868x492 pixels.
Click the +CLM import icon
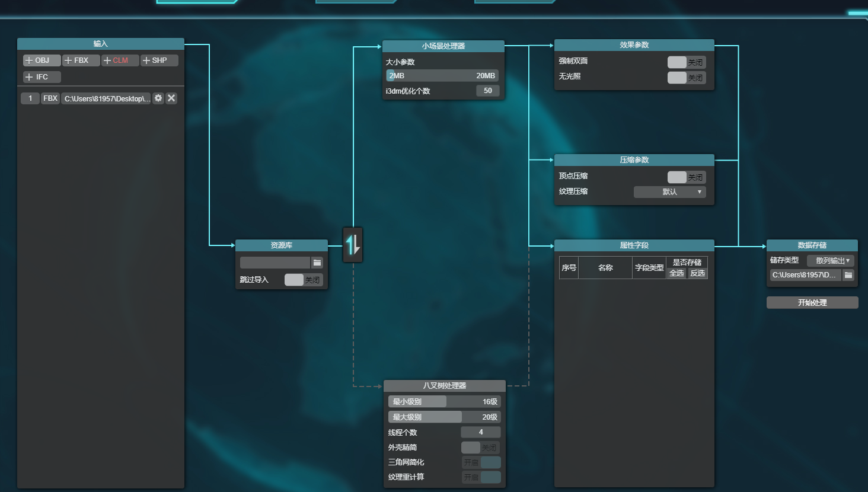[x=120, y=60]
